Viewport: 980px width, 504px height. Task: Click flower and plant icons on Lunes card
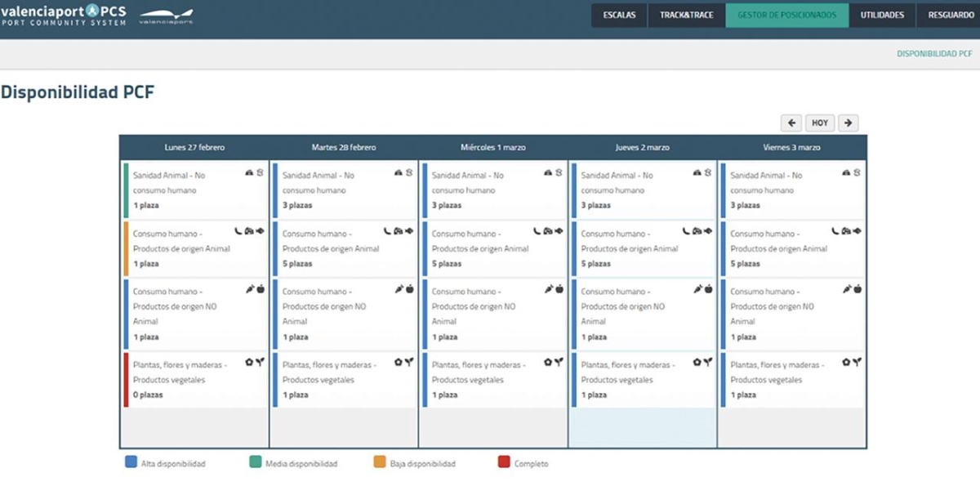click(255, 361)
